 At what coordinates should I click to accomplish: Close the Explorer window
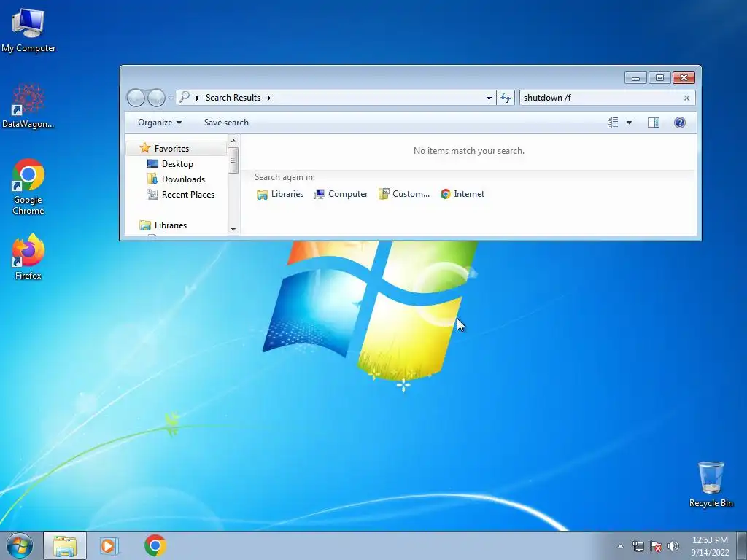(684, 77)
